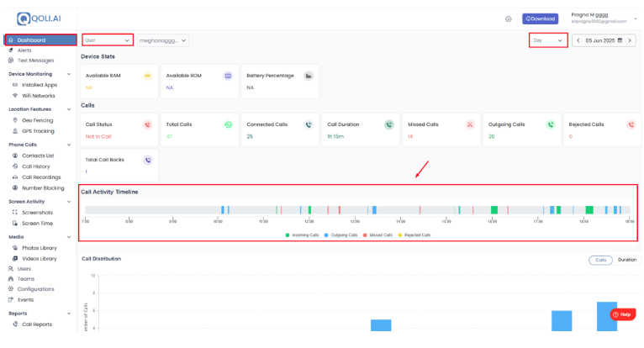
Task: Click the red Help button
Action: [x=623, y=314]
